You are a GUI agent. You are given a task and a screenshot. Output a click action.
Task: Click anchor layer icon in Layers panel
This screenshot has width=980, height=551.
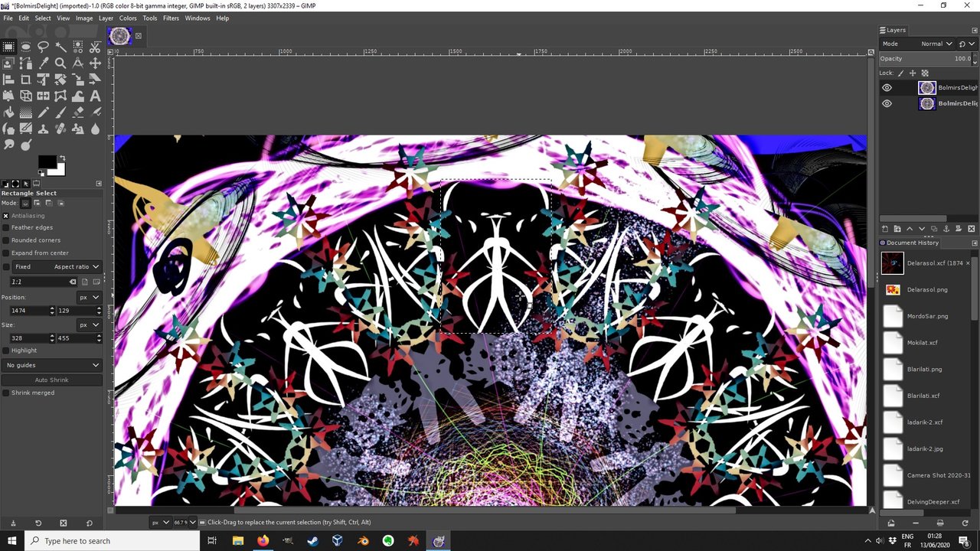tap(946, 229)
